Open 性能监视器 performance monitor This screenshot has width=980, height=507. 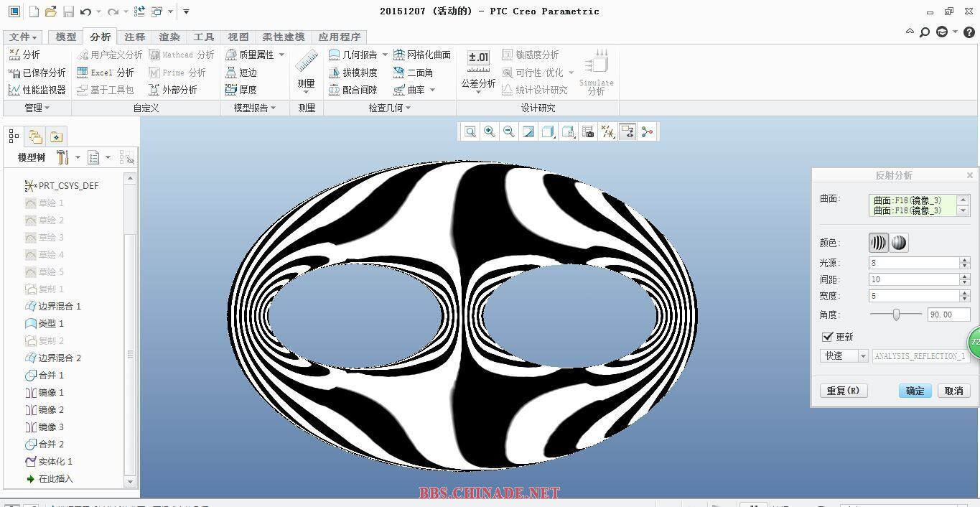[x=37, y=90]
